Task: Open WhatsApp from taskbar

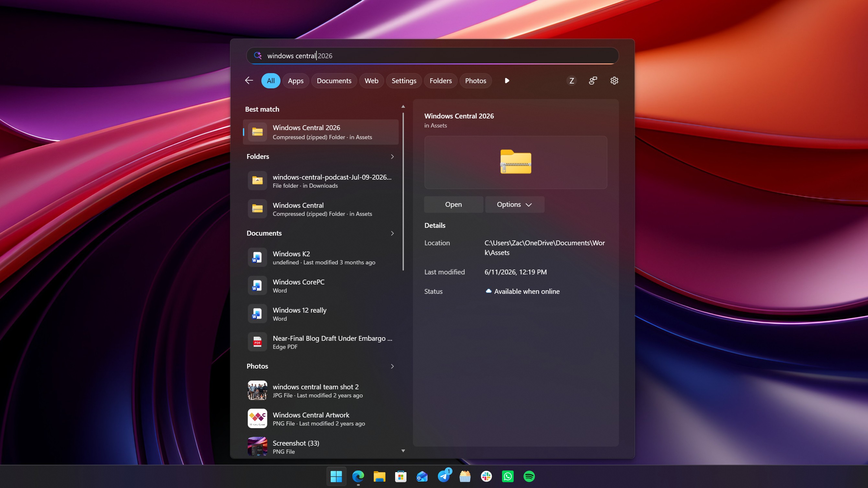Action: pos(508,476)
